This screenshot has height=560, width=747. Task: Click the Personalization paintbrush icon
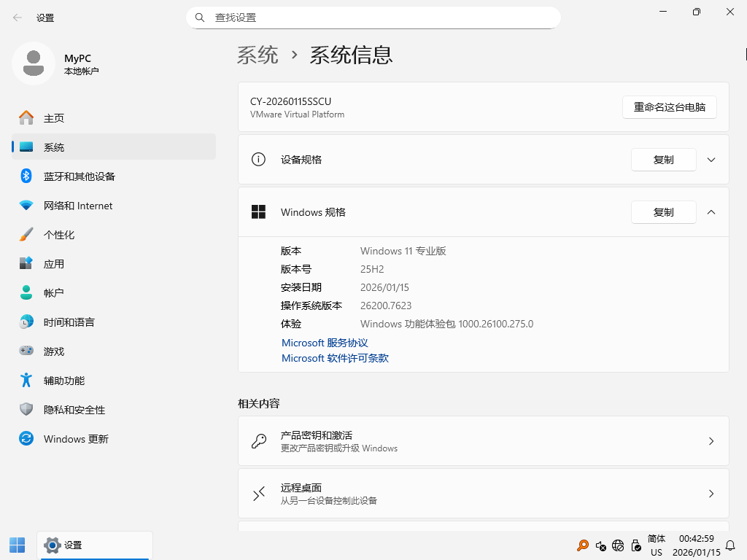coord(26,235)
